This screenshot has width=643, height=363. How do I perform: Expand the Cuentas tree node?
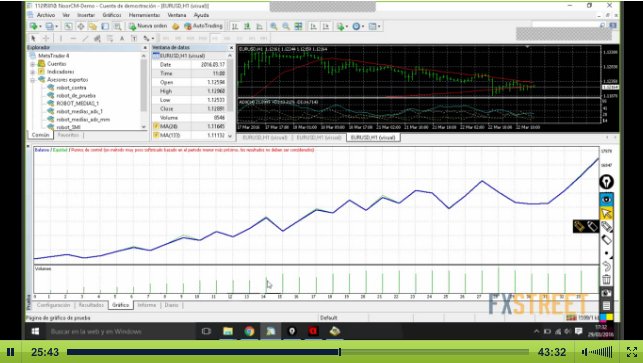[x=32, y=64]
